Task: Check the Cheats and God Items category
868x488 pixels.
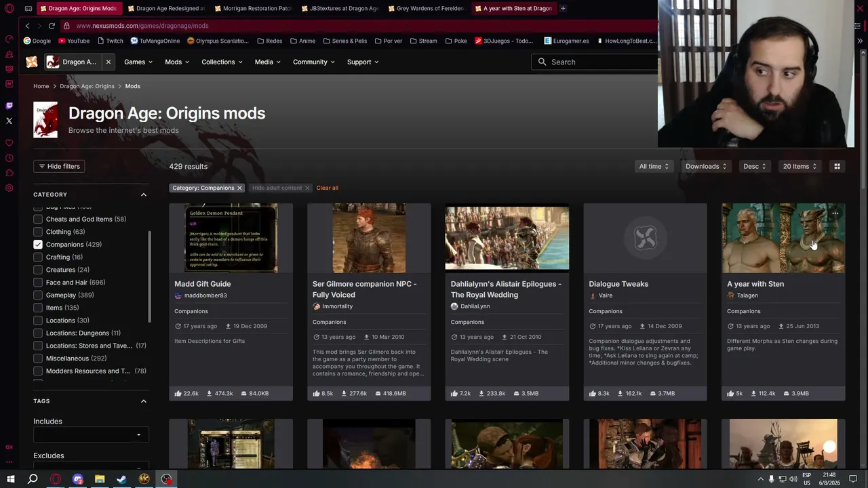Action: [38, 219]
